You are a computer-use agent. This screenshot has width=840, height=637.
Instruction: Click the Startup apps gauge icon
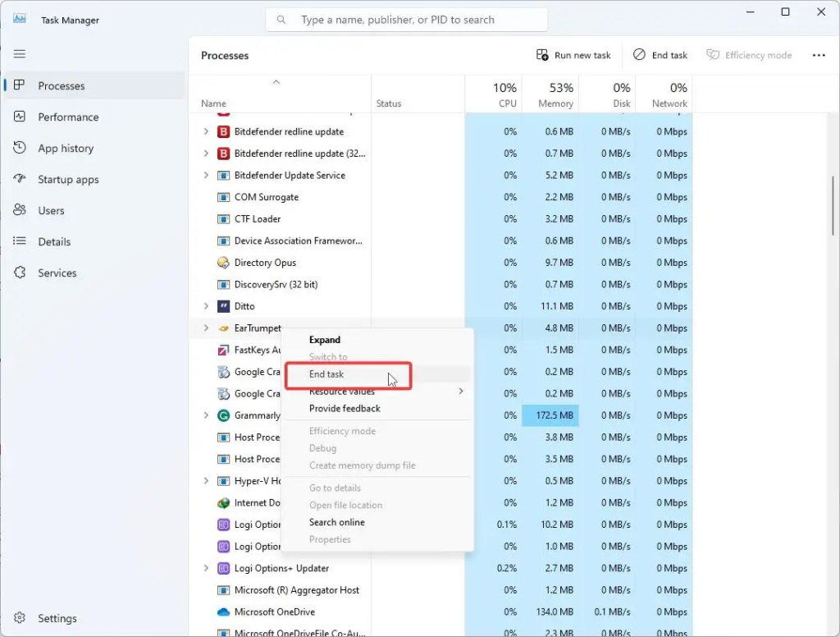pyautogui.click(x=20, y=179)
